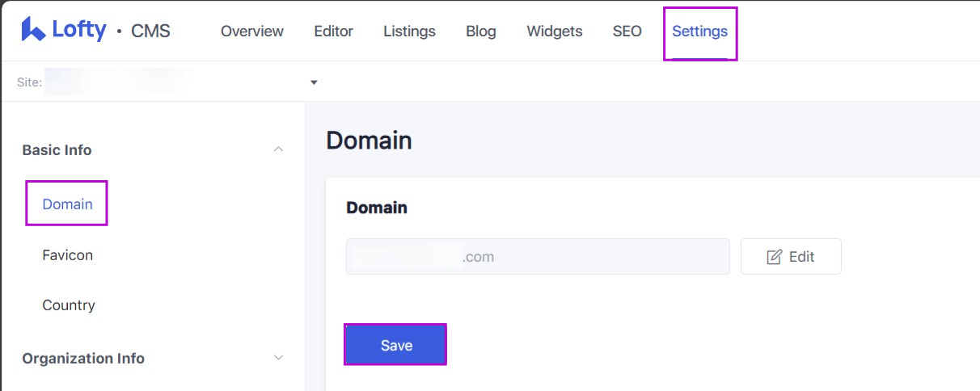Image resolution: width=980 pixels, height=391 pixels.
Task: Switch to the Editor tab
Action: pyautogui.click(x=333, y=32)
